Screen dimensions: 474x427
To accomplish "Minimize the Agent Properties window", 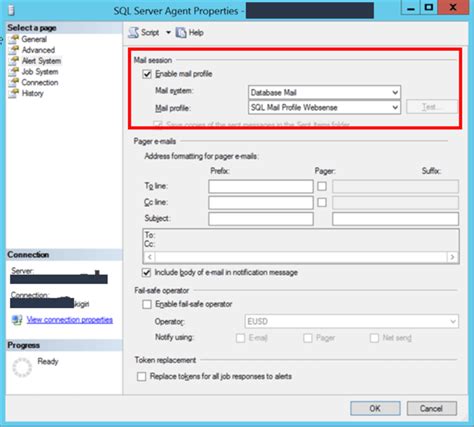I will click(x=411, y=8).
